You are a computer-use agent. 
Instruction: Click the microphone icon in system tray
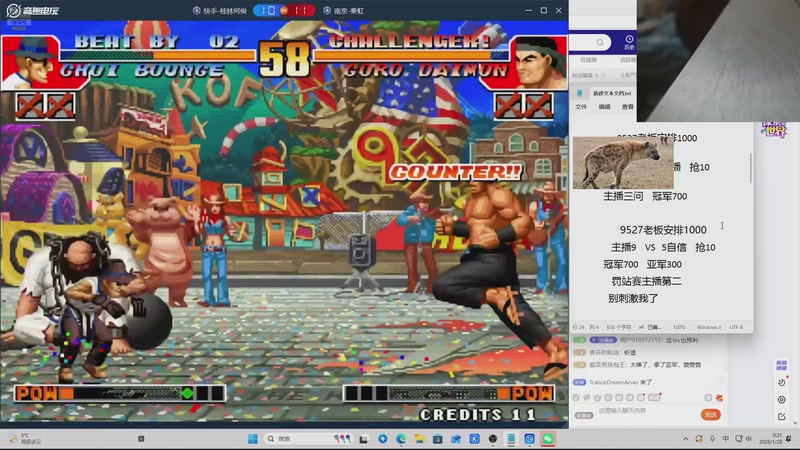(x=712, y=439)
